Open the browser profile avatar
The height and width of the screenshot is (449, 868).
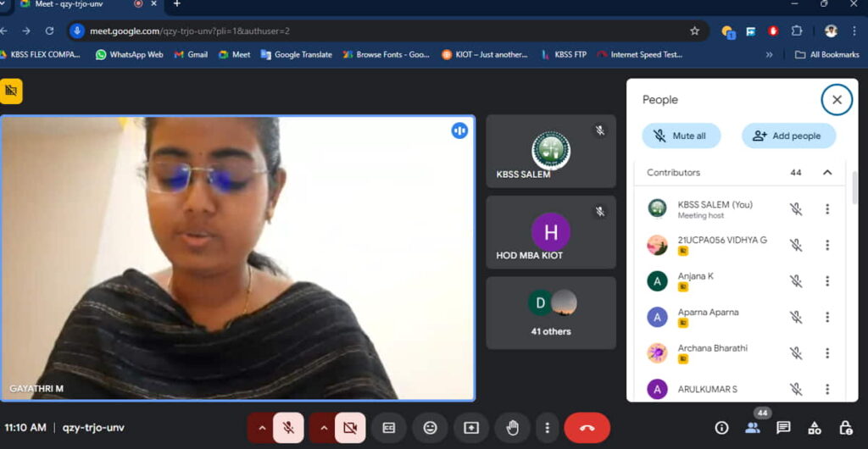tap(831, 31)
